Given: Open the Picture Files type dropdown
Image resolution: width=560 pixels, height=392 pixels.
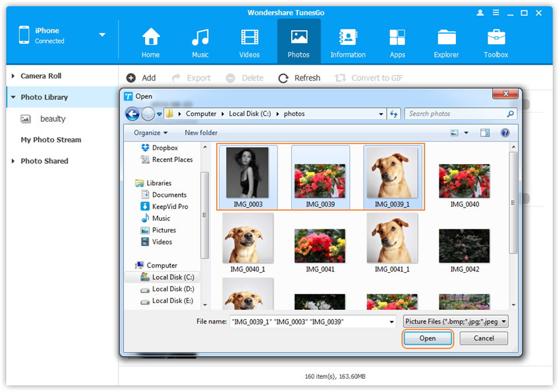Looking at the screenshot, I should (455, 322).
